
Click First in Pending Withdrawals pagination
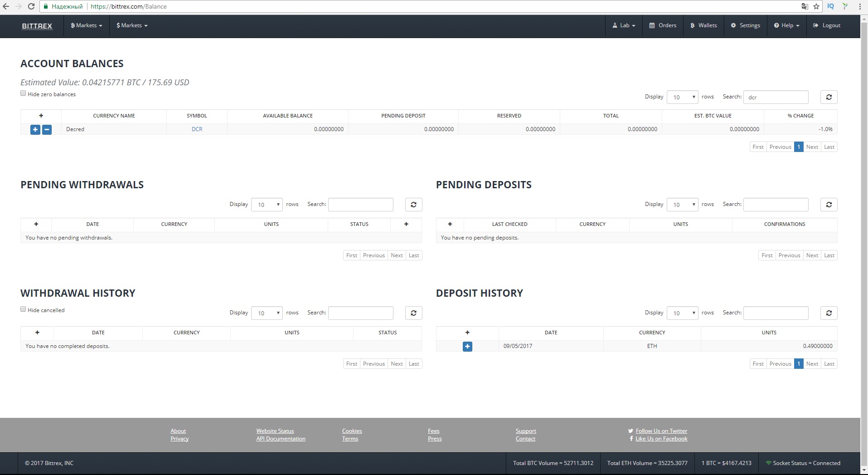[x=352, y=255]
